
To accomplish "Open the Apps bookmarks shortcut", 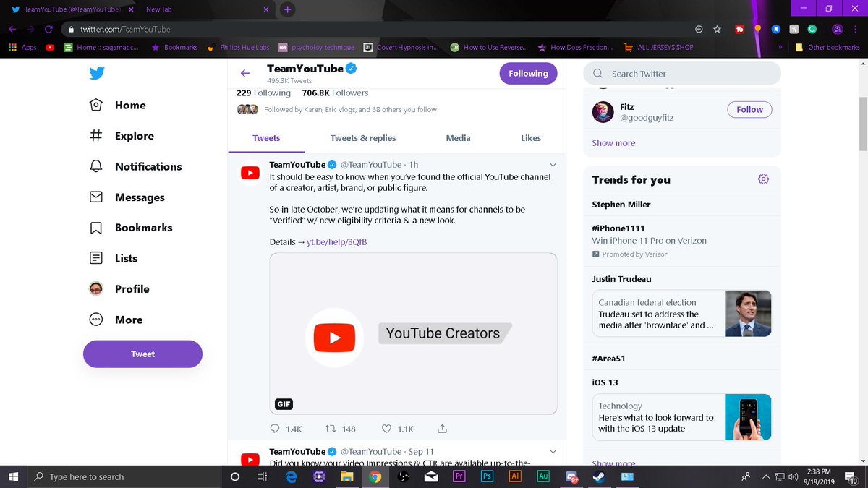I will [x=22, y=47].
